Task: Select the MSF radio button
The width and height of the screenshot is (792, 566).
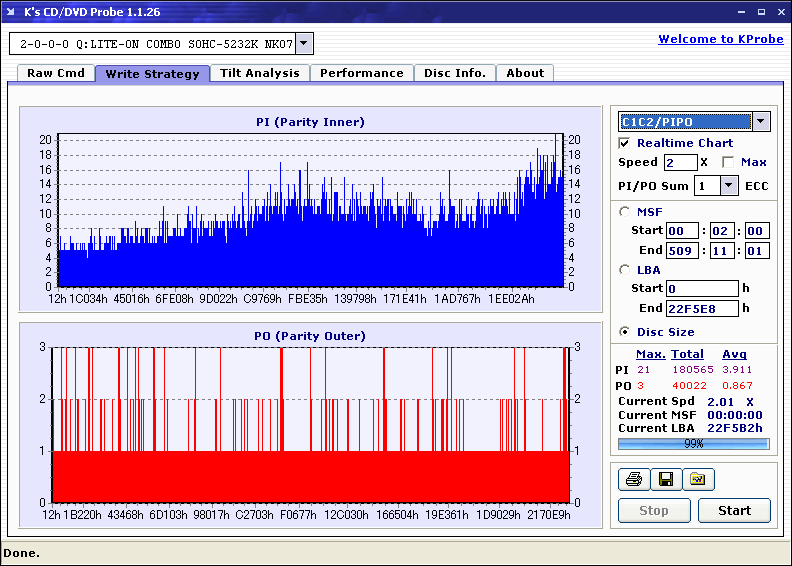Action: 625,211
